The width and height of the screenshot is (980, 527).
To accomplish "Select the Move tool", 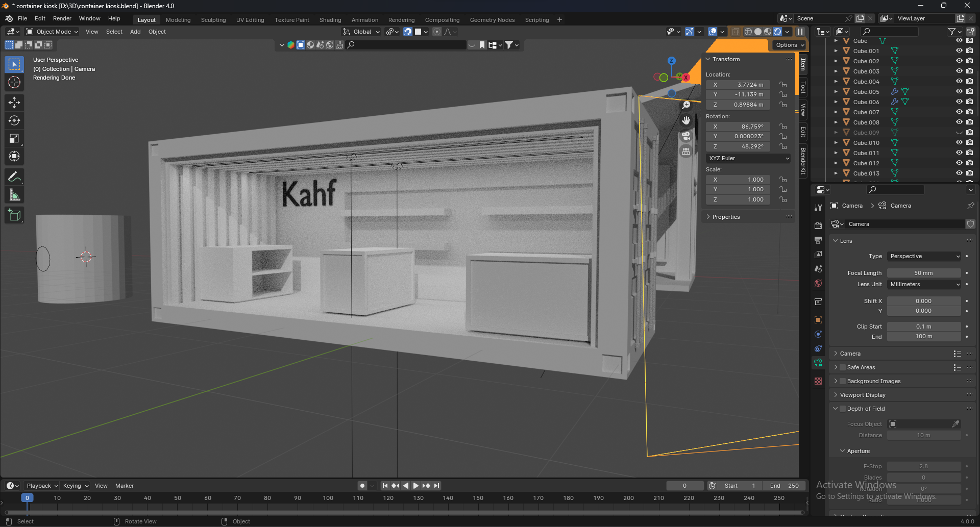I will point(14,103).
